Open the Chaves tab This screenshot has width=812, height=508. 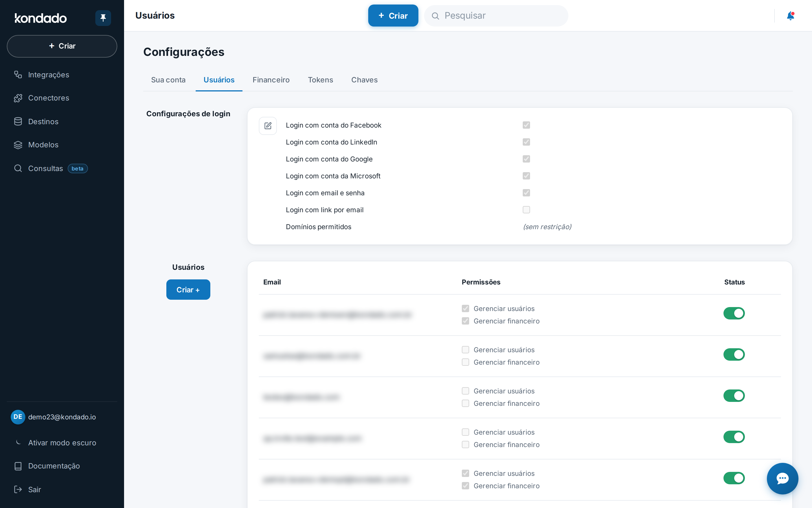pos(364,80)
